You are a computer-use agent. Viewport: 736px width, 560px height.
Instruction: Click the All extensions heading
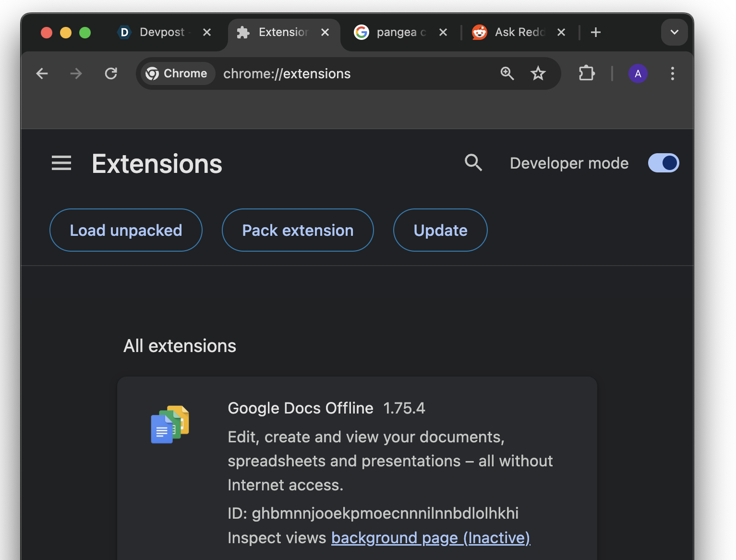pos(180,346)
